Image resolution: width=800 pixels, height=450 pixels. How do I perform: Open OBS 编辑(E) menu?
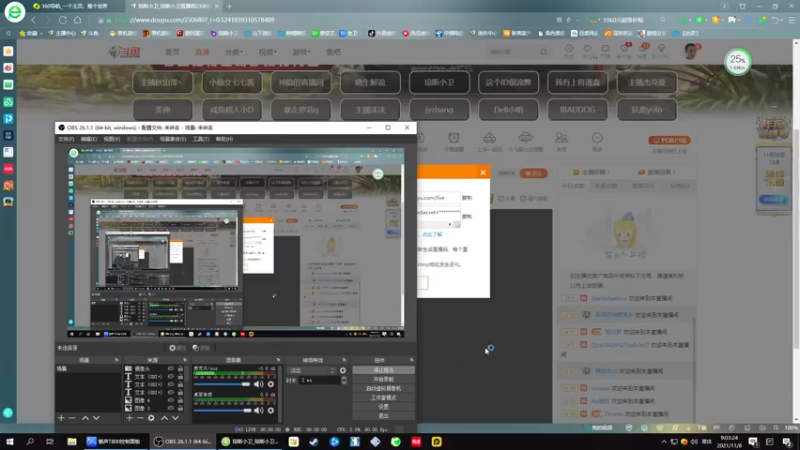coord(89,139)
